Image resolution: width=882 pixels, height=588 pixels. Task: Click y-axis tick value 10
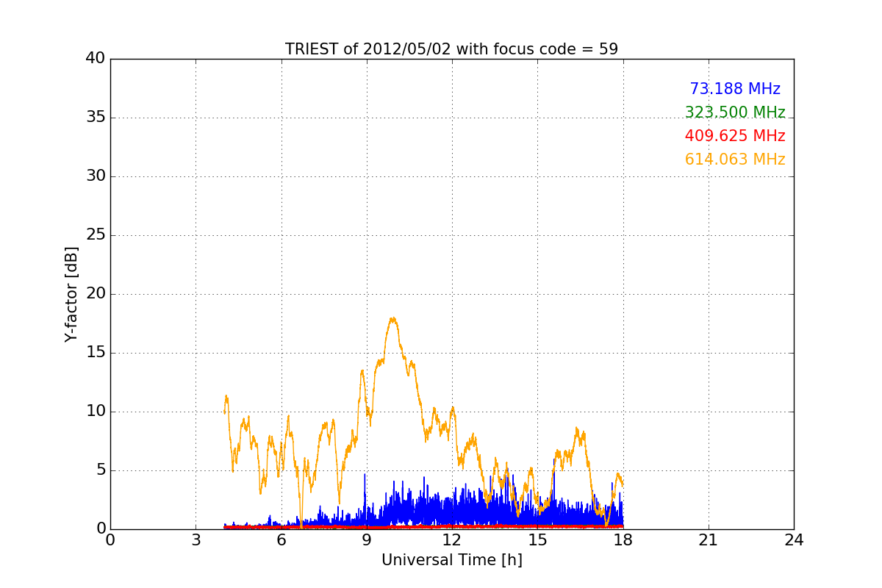click(96, 412)
